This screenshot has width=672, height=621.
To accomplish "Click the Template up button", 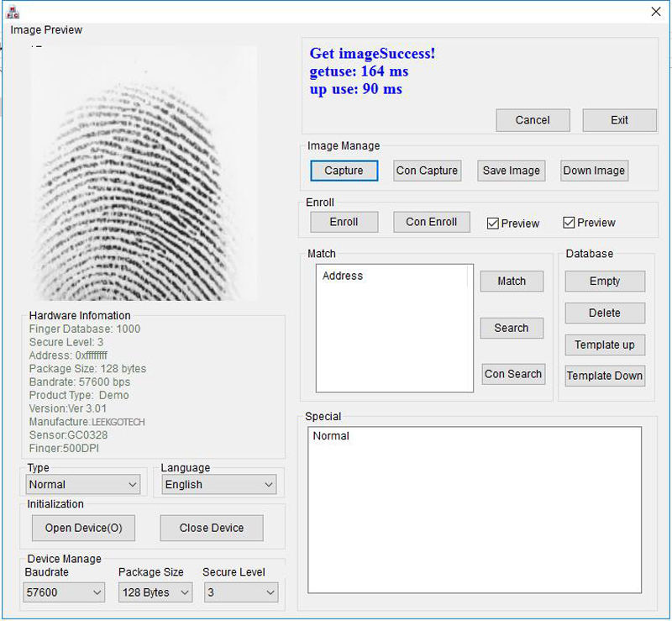I will click(605, 345).
